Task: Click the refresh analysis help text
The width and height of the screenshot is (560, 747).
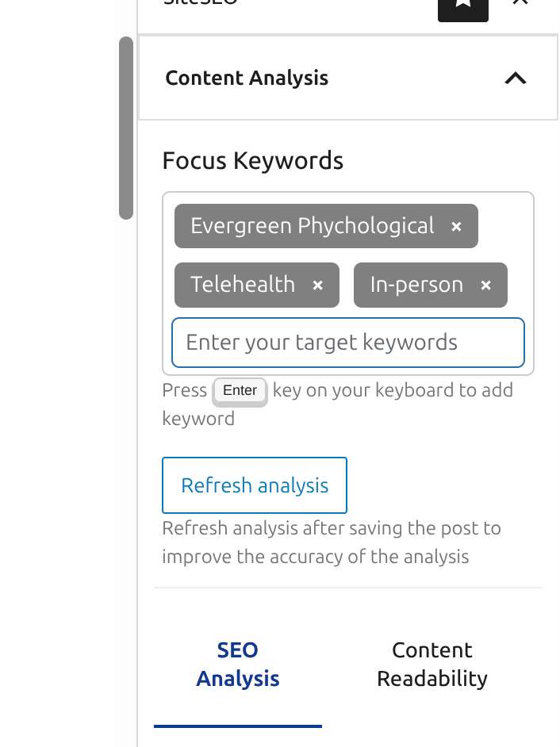Action: pos(332,542)
